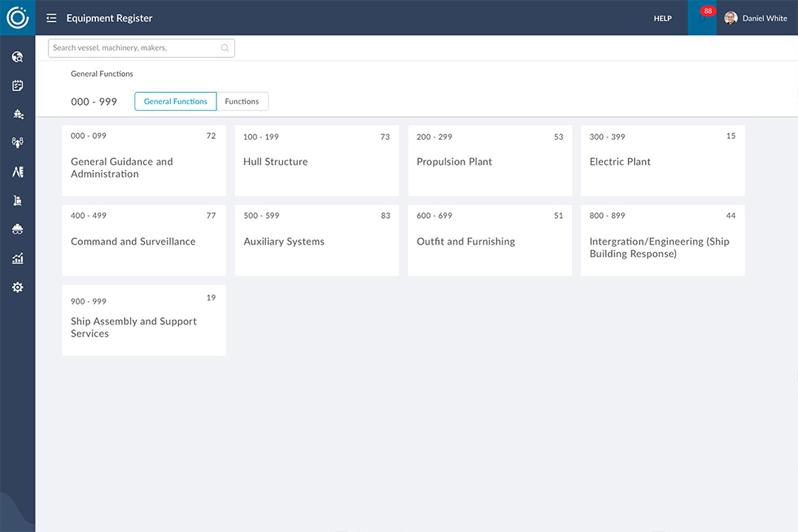Open the bar chart analytics icon in sidebar
The image size is (798, 532).
coord(18,259)
